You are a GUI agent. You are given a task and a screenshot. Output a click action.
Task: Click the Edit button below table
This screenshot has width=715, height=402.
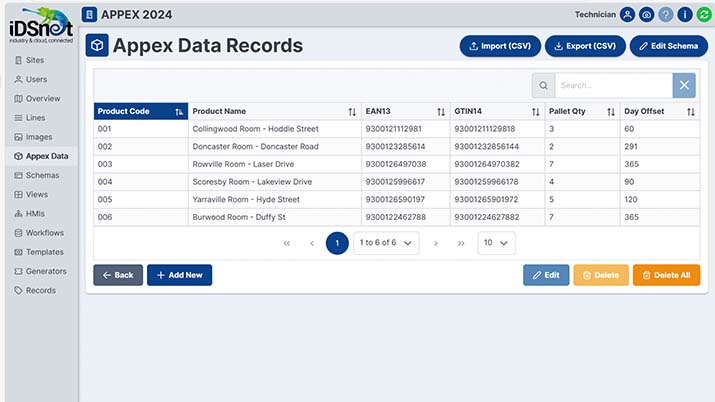(x=546, y=275)
